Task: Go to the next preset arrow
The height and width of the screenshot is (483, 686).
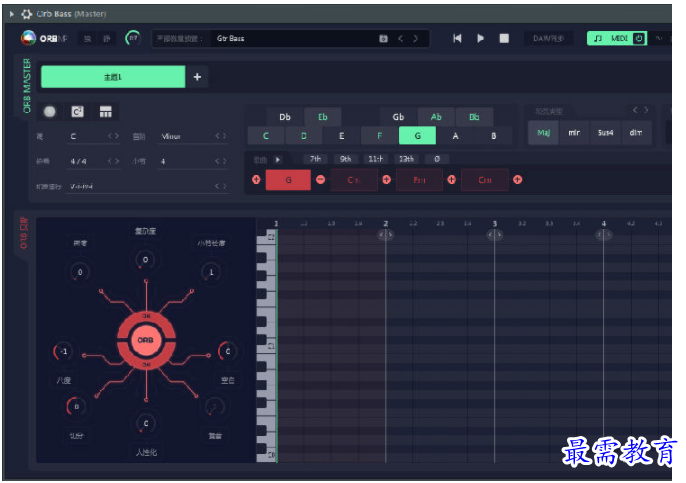Action: point(415,38)
